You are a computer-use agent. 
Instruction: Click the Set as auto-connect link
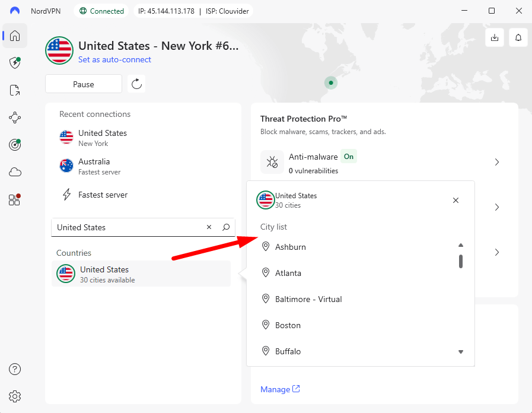coord(114,59)
